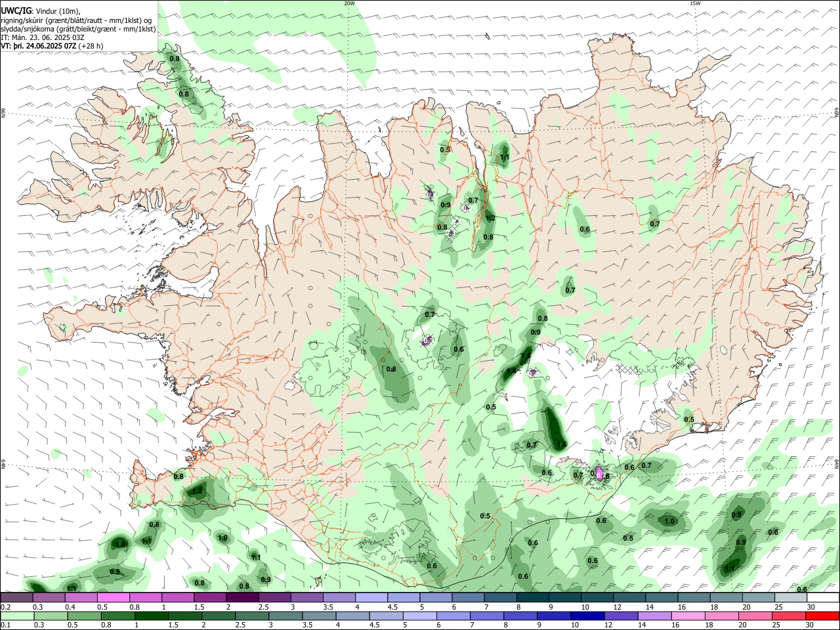
Task: Choose the pale green rain swatch starting at 0.1
Action: click(x=17, y=616)
